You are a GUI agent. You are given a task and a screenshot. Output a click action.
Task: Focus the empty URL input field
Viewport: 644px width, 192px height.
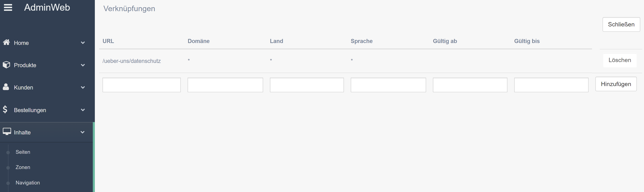click(x=142, y=85)
